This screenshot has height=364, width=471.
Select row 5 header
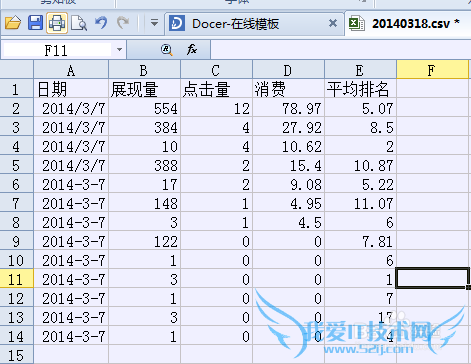point(17,165)
